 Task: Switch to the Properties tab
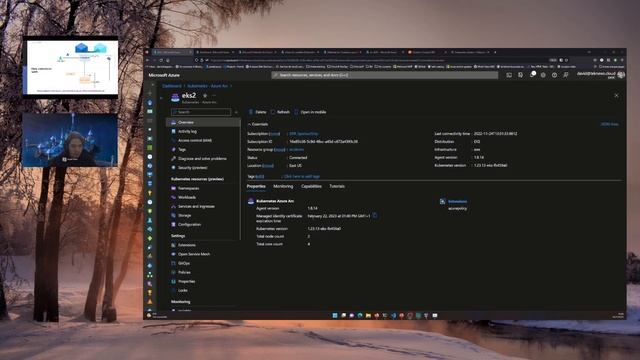pos(256,187)
